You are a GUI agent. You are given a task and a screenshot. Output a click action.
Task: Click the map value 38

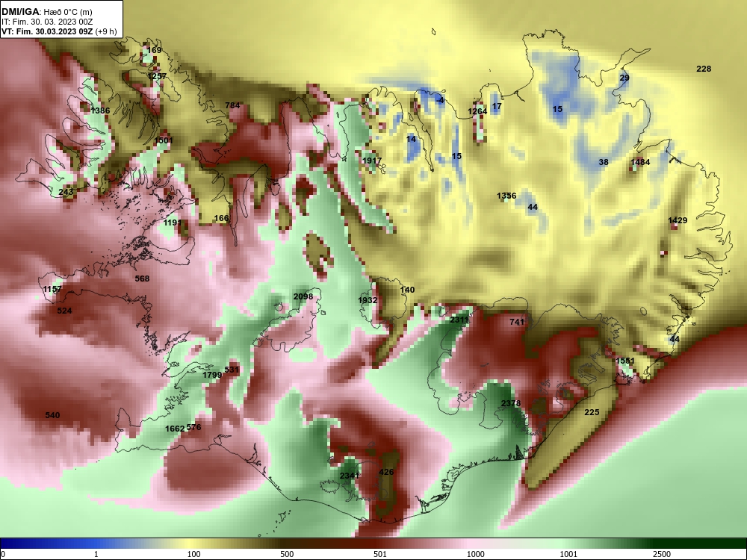pyautogui.click(x=604, y=162)
